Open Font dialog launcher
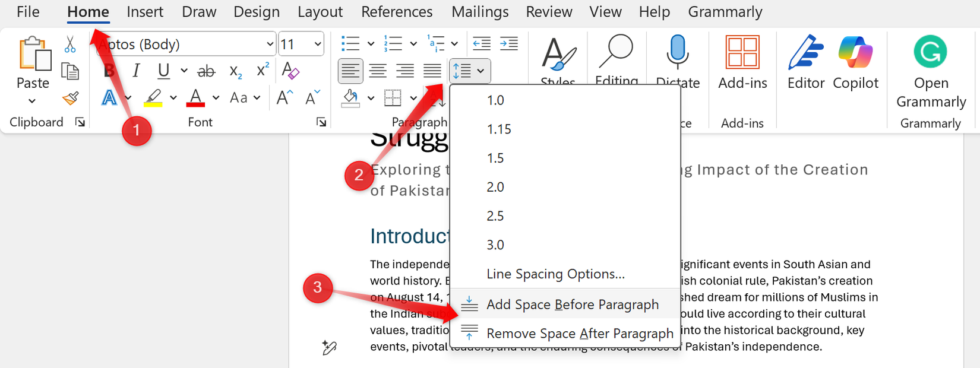Image resolution: width=980 pixels, height=368 pixels. click(x=321, y=122)
